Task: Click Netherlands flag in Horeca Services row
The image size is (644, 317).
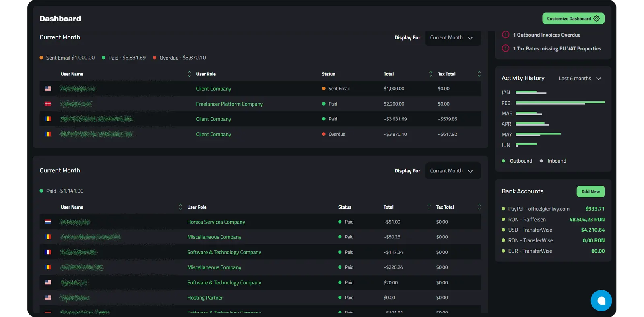Action: [48, 222]
